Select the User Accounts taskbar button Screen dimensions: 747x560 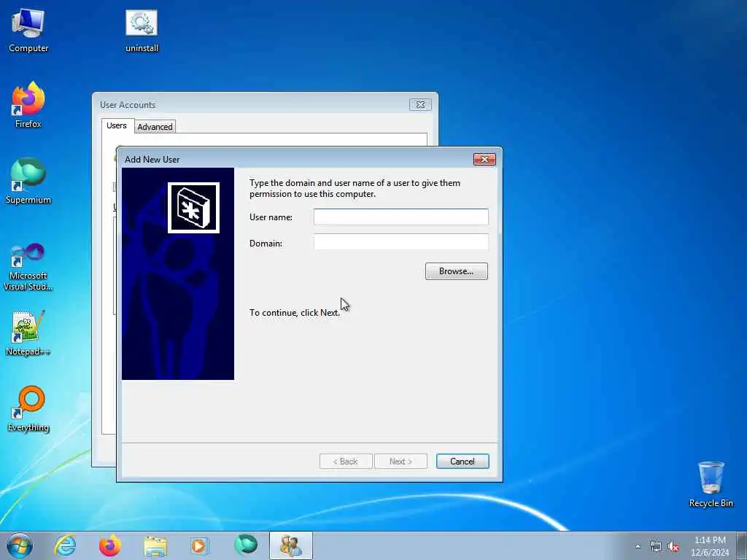click(290, 545)
